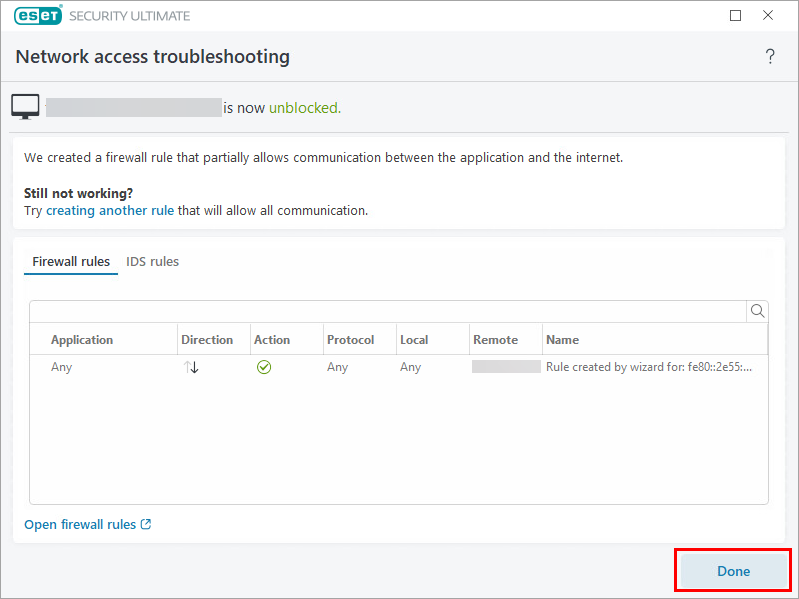The image size is (799, 599).
Task: Follow the "creating another rule" link
Action: pos(110,211)
